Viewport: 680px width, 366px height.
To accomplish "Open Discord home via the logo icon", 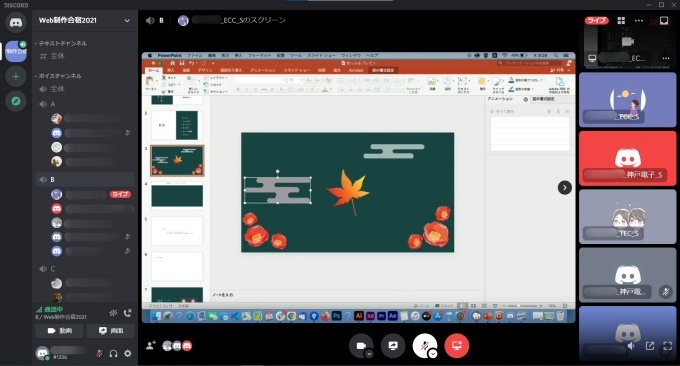I will 16,23.
